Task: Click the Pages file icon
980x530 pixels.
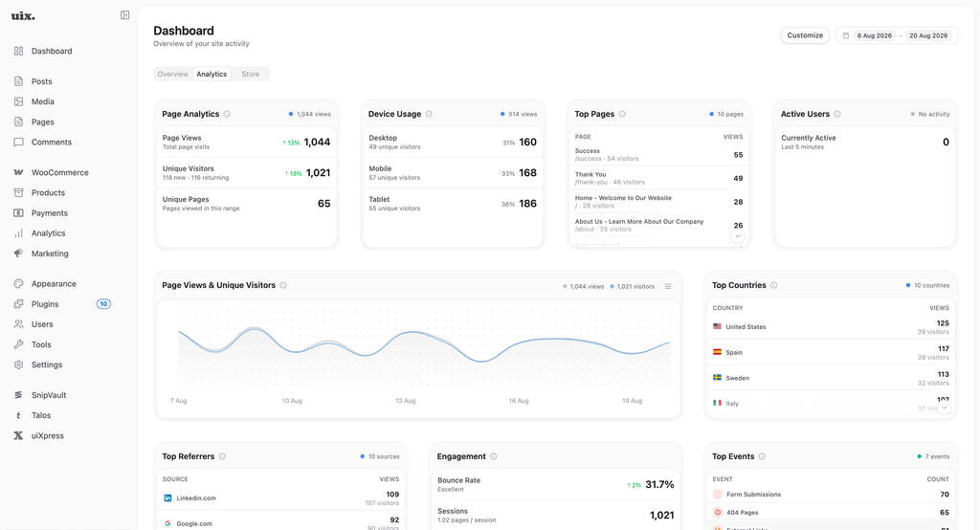Action: pos(19,121)
